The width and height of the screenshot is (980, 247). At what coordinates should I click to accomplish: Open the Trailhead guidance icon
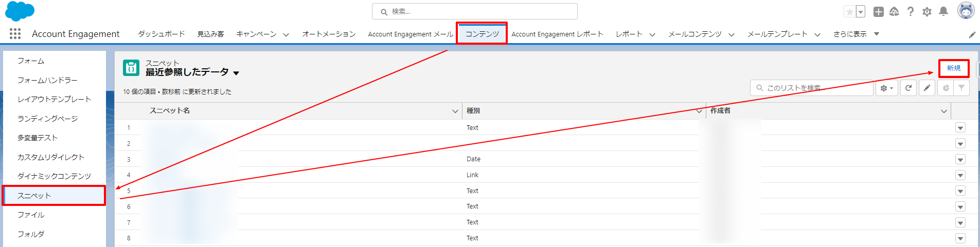click(x=894, y=11)
